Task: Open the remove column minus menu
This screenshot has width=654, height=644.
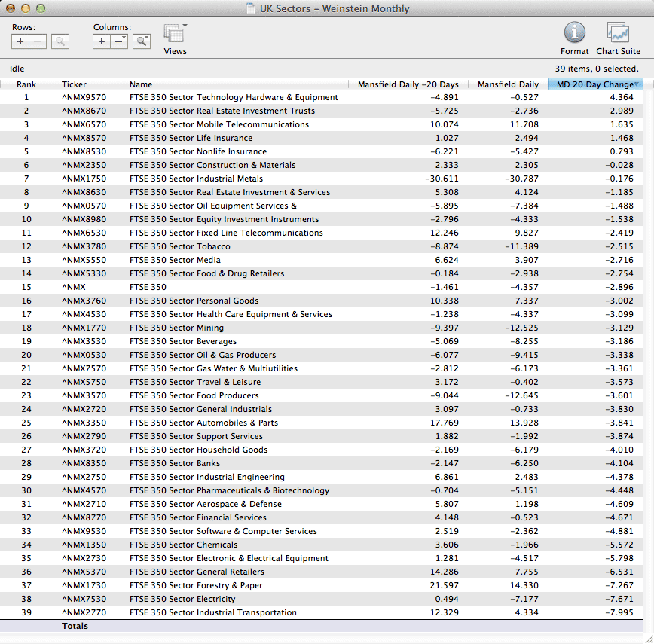Action: [x=119, y=41]
